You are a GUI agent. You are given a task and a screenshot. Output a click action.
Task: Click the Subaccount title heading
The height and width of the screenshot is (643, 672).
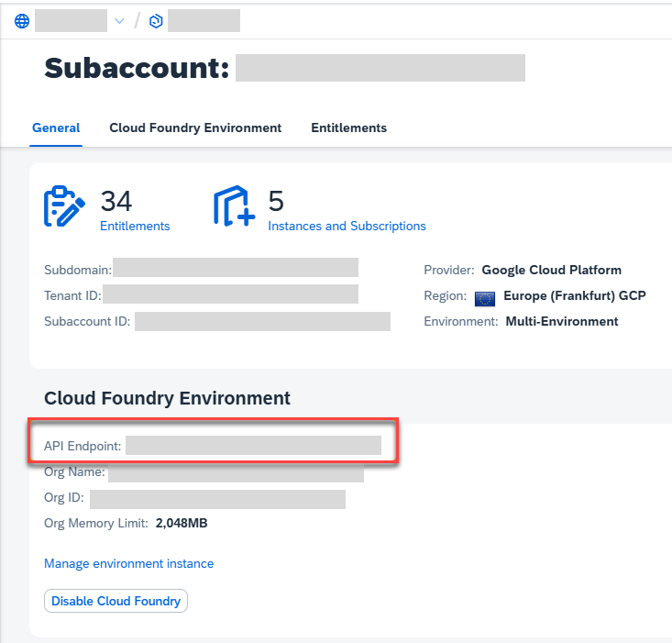tap(138, 68)
